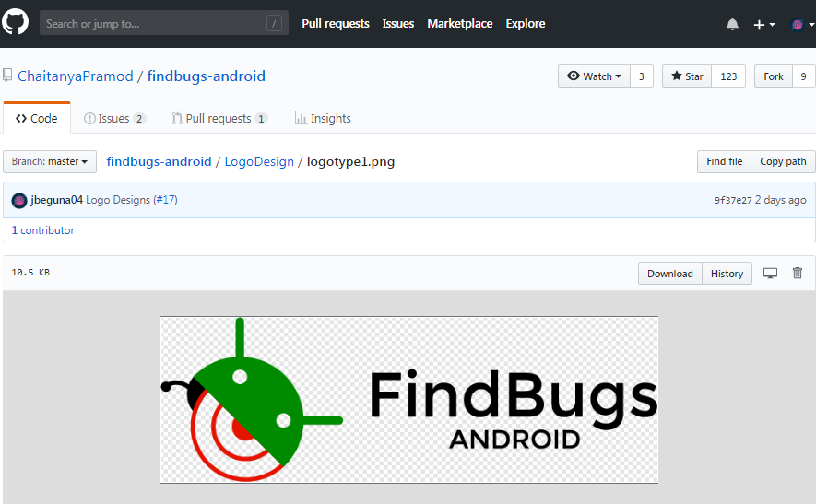The image size is (816, 504).
Task: Delete this file with trash icon
Action: coord(798,273)
